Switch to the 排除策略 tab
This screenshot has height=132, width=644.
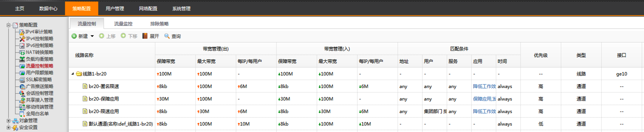[x=159, y=24]
